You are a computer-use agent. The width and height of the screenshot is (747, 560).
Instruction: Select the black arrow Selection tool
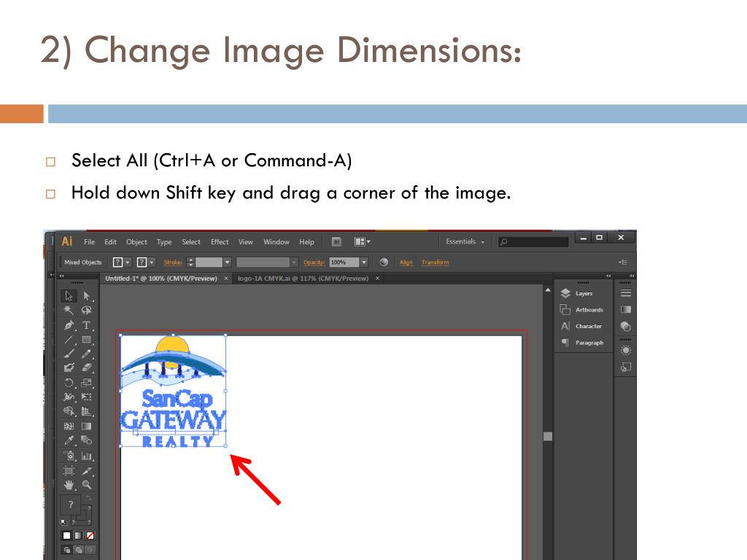(x=69, y=296)
